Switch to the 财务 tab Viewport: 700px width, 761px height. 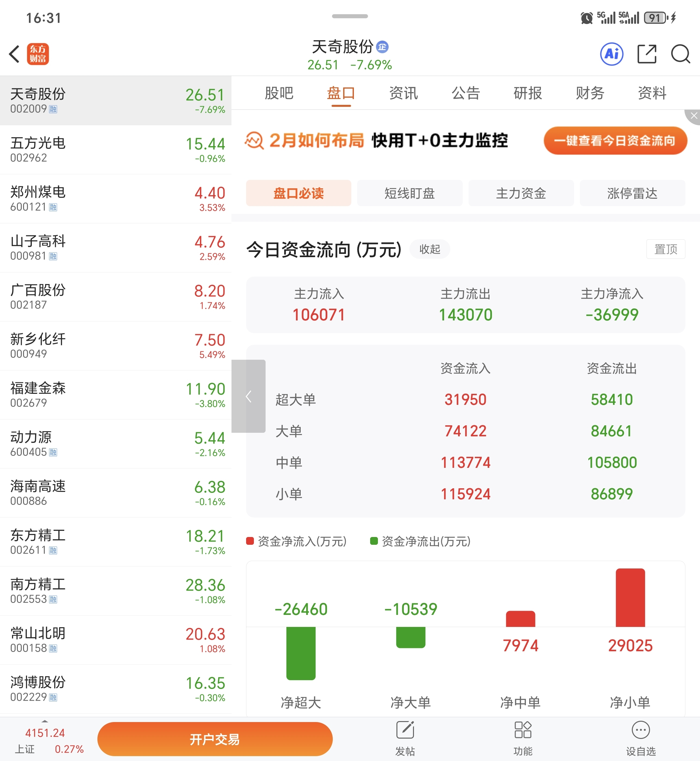coord(590,93)
